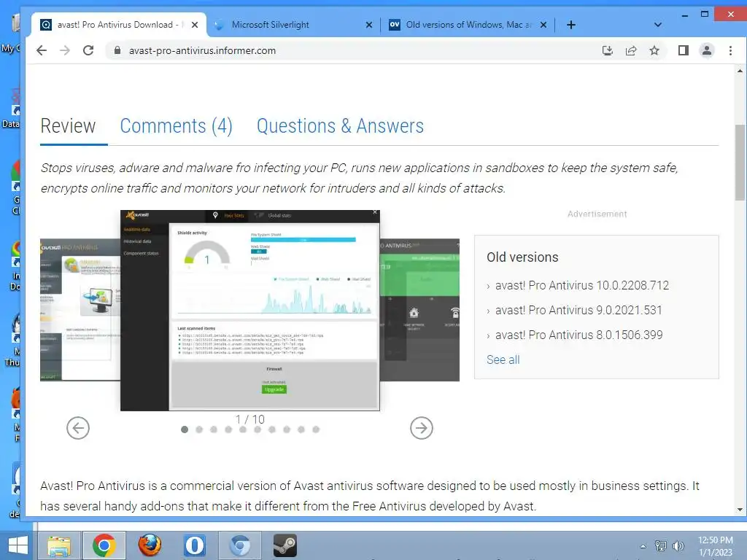Maximize the Chrome window
This screenshot has width=747, height=560.
coord(705,15)
